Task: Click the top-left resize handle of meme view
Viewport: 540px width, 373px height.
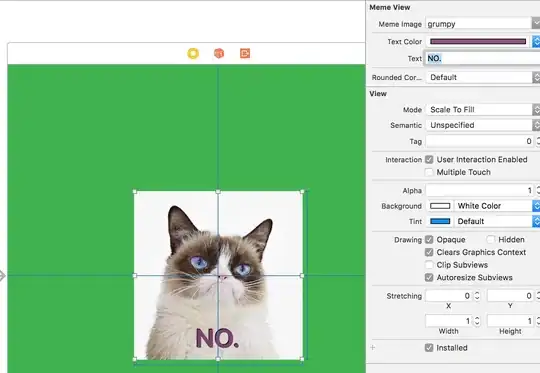Action: point(134,191)
